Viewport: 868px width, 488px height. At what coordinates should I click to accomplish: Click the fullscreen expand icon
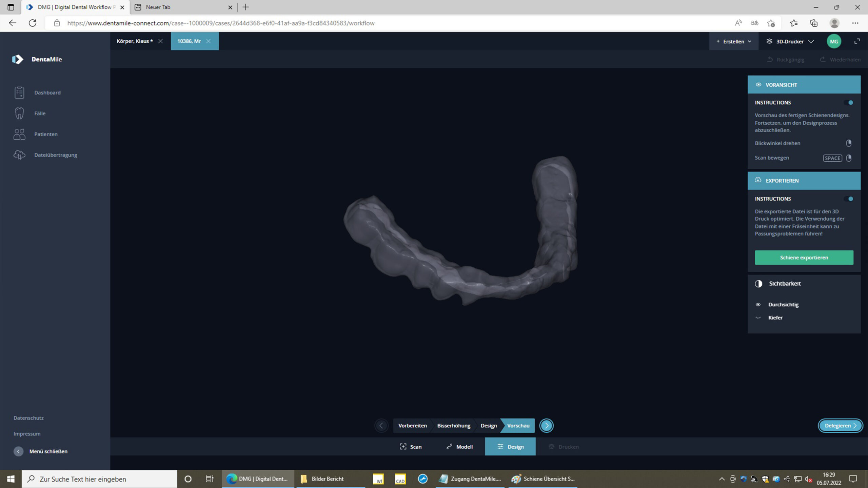857,41
